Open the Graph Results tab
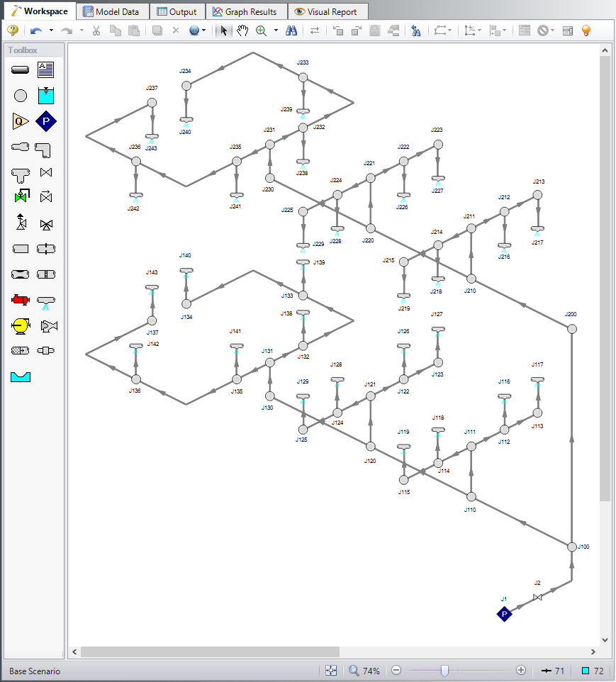Screen dimensions: 616x682 [245, 11]
